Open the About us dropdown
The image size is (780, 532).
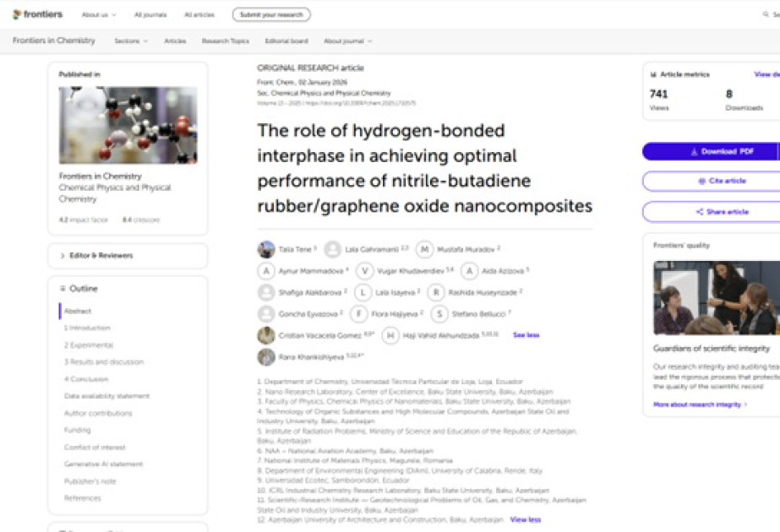coord(99,15)
